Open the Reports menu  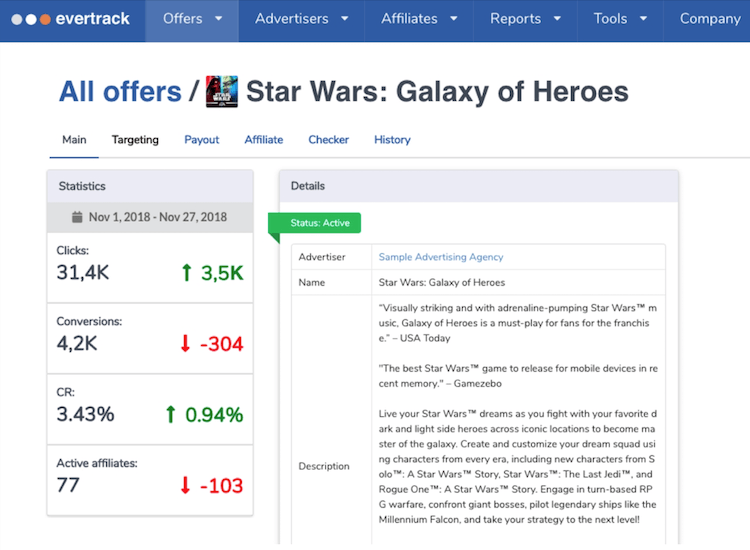coord(525,19)
